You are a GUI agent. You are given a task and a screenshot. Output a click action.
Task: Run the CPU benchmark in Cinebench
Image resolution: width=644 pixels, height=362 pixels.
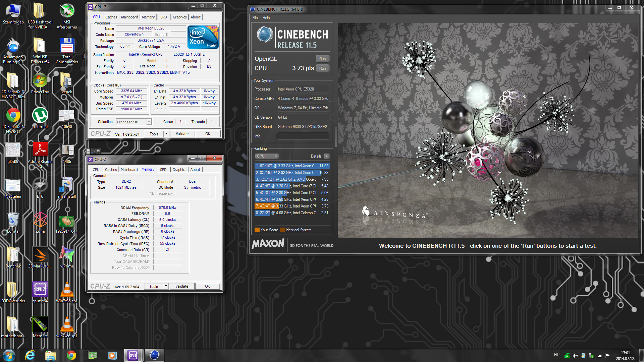(x=322, y=68)
